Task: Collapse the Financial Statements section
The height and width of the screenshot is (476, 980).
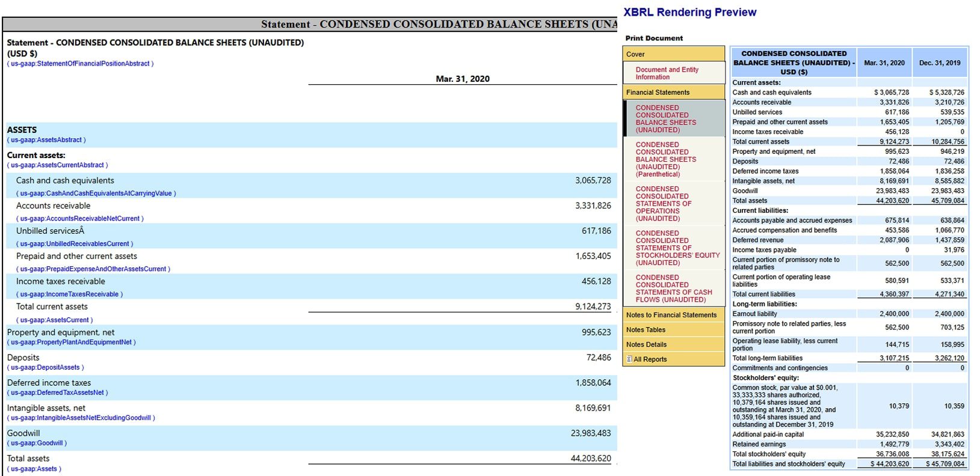Action: 658,93
